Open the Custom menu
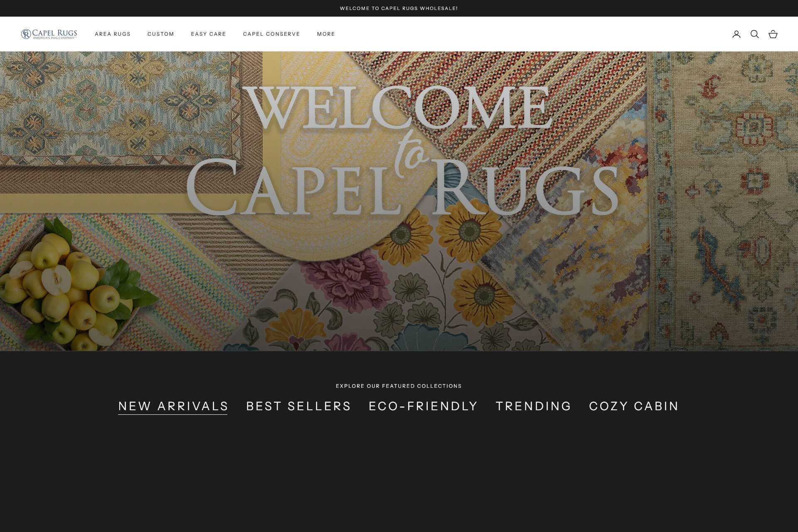This screenshot has height=532, width=798. click(x=161, y=34)
